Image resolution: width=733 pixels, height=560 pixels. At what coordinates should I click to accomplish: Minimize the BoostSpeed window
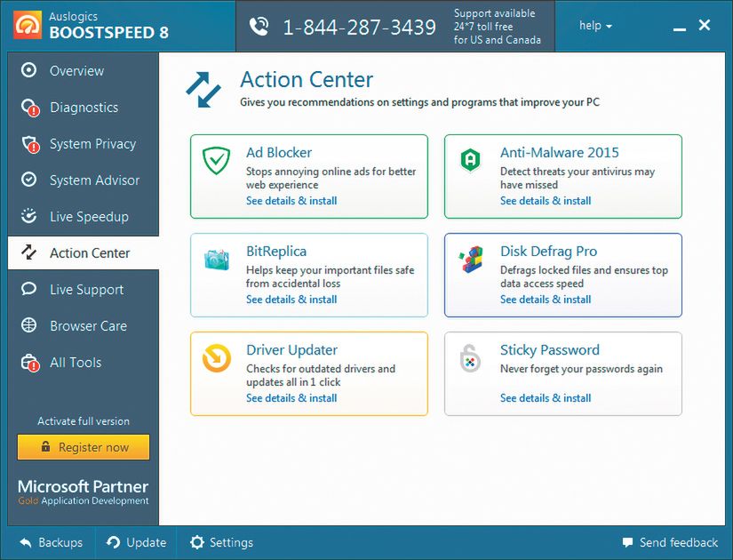680,29
